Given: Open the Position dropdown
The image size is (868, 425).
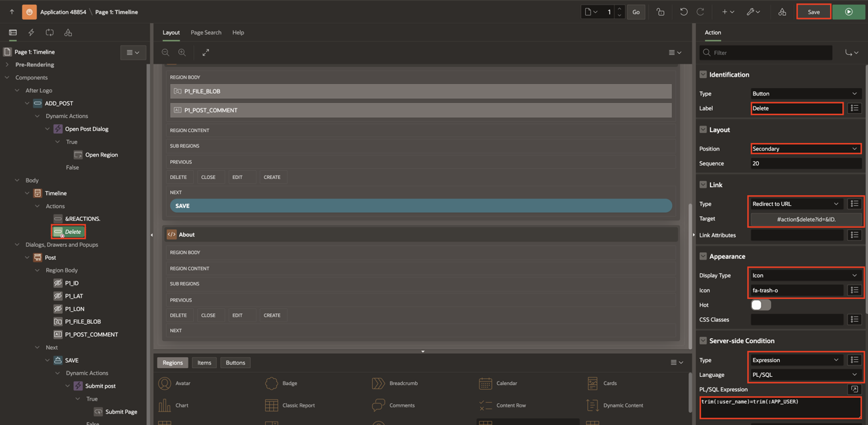Looking at the screenshot, I should (806, 148).
